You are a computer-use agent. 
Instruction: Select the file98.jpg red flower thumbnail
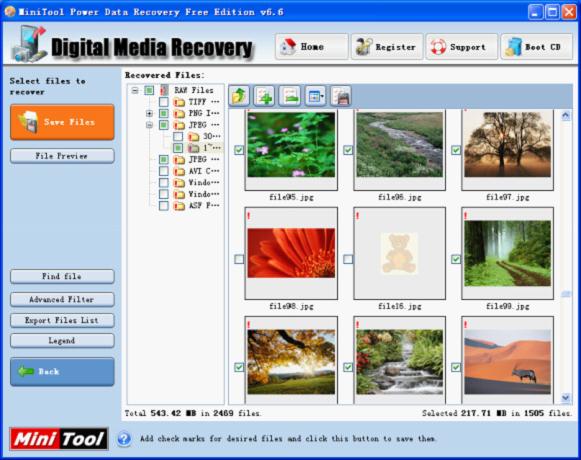point(291,253)
